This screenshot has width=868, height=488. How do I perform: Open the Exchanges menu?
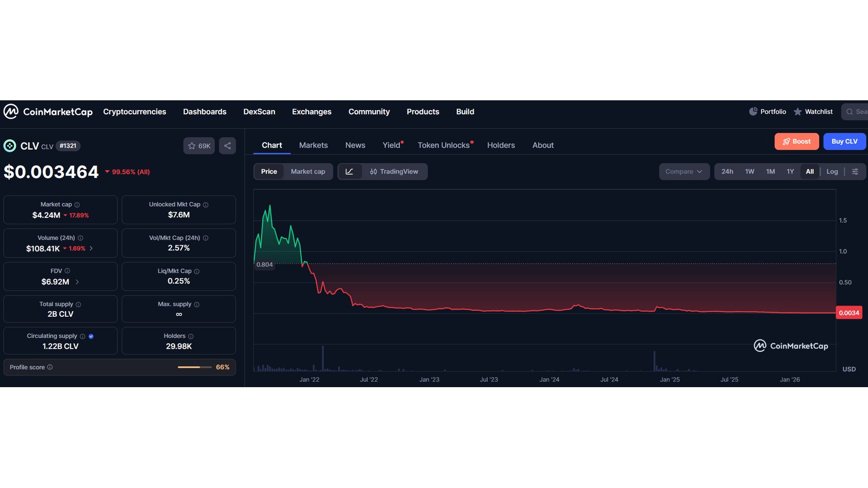coord(311,112)
